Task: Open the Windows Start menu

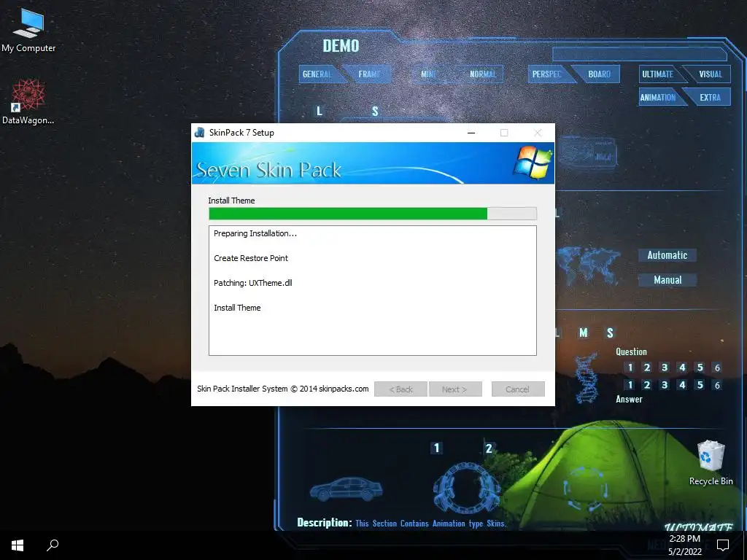Action: pos(18,545)
